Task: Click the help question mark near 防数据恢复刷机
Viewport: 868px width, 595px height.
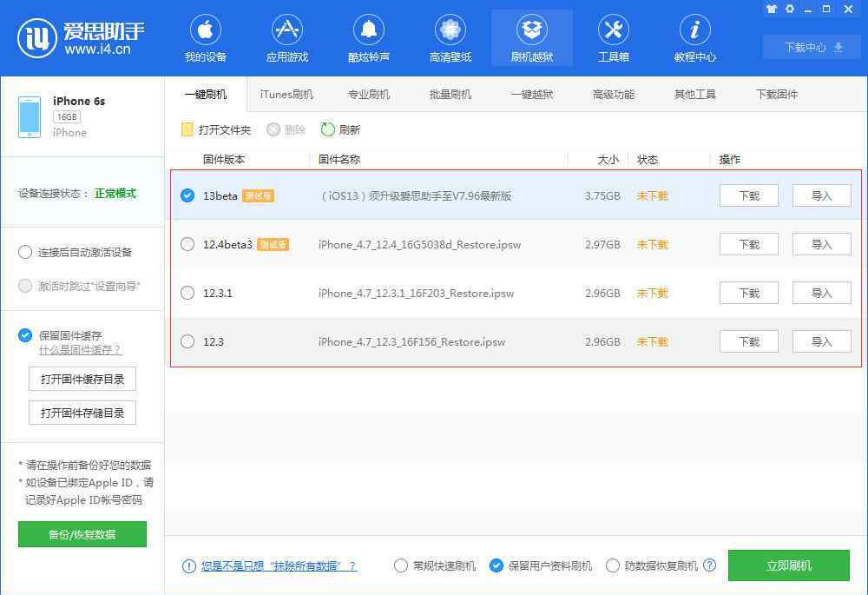Action: point(710,565)
